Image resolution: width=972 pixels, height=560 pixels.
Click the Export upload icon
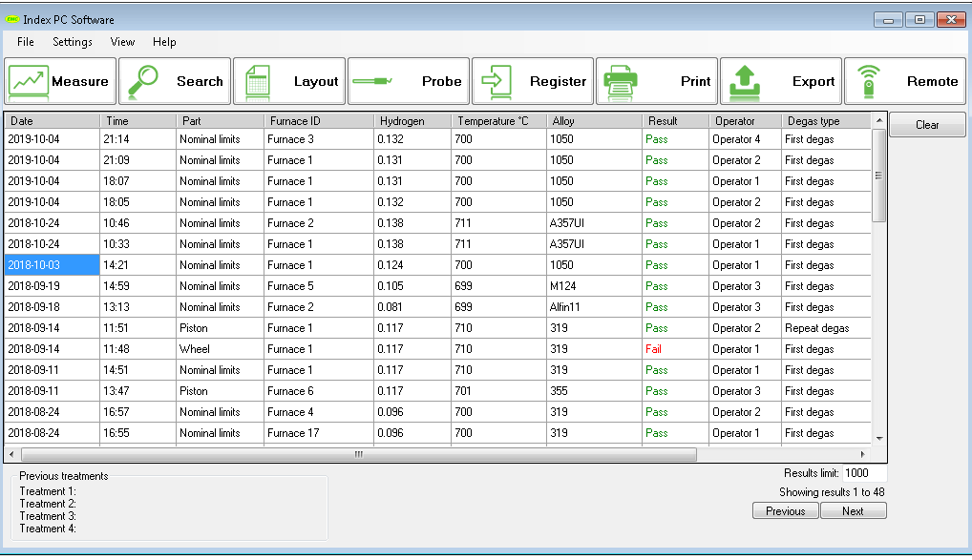coord(745,81)
